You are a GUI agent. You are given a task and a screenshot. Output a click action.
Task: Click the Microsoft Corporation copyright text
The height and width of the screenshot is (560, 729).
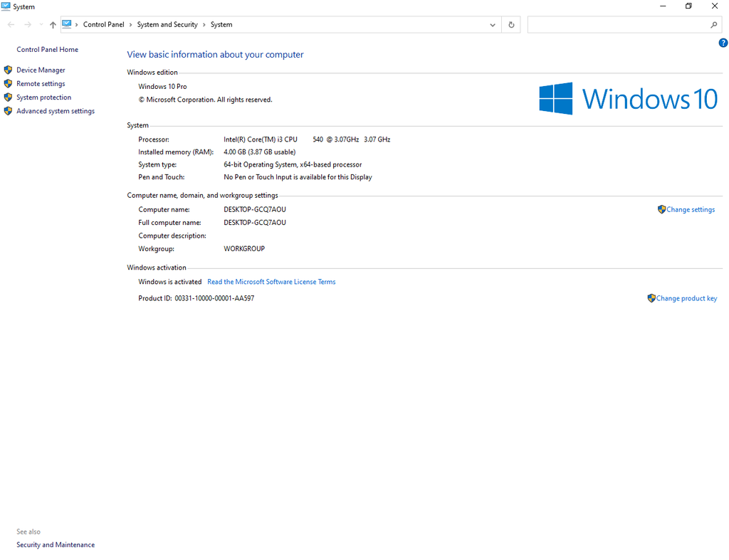coord(206,100)
